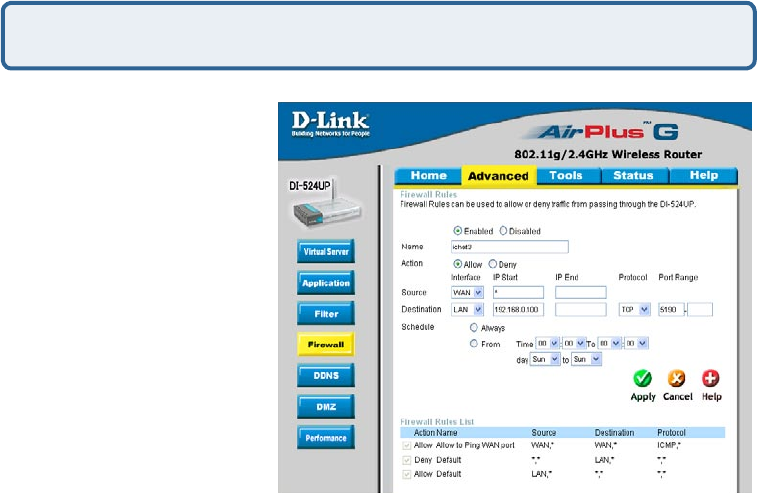This screenshot has height=493, width=757.
Task: Click the Source IP Start field
Action: [518, 293]
